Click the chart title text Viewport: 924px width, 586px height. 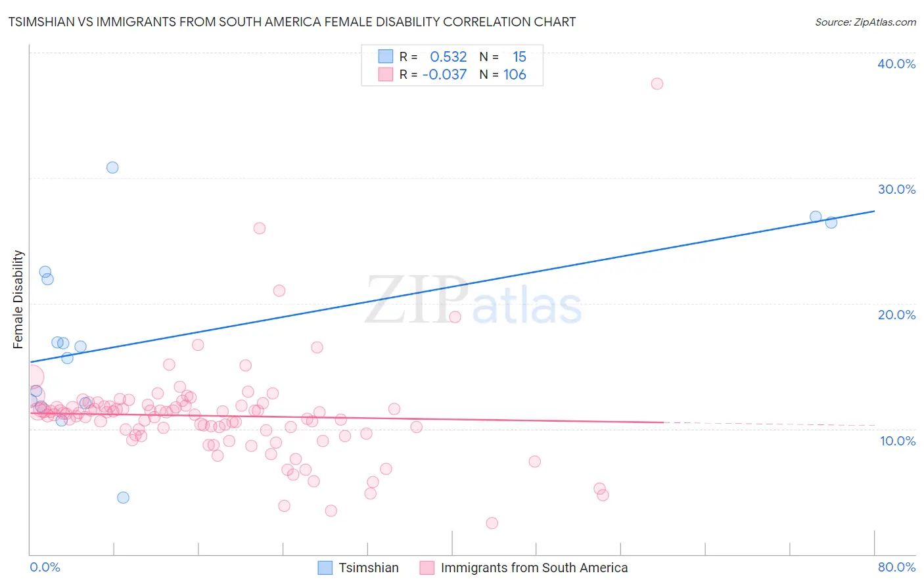[x=292, y=22]
